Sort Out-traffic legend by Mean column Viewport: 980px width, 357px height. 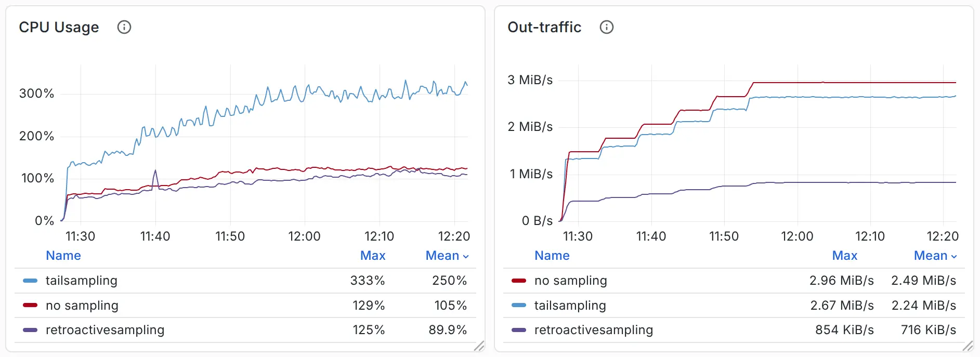coord(930,256)
